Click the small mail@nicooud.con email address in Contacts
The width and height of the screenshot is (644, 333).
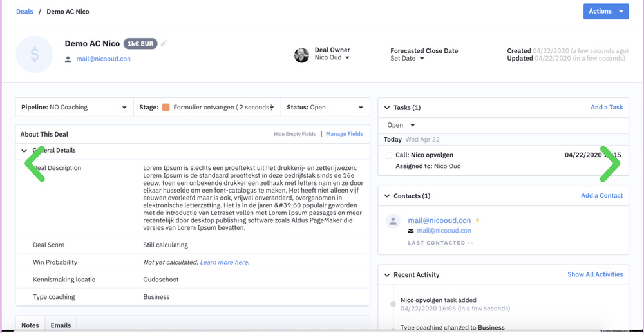pyautogui.click(x=444, y=231)
